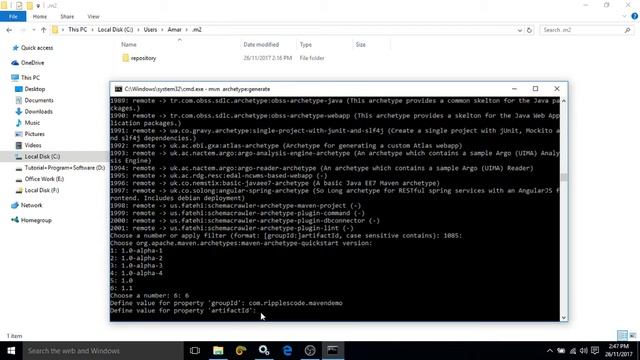Open Command Prompt taskbar icon
The image size is (640, 360).
[333, 351]
